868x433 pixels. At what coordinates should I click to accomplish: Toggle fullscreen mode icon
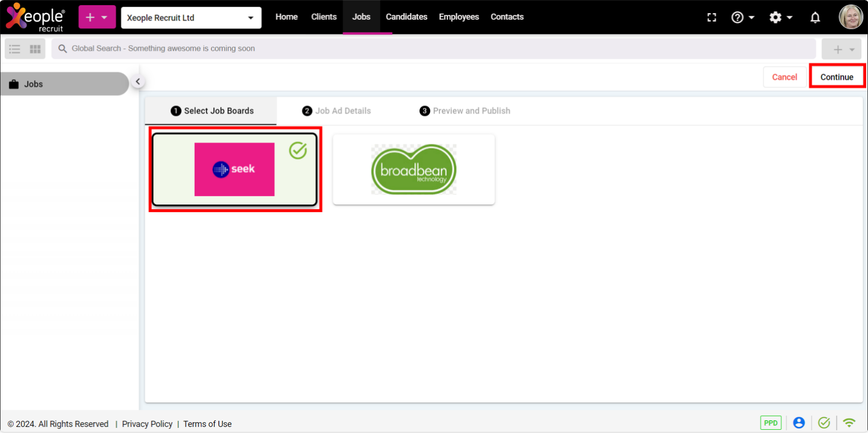[x=711, y=17]
